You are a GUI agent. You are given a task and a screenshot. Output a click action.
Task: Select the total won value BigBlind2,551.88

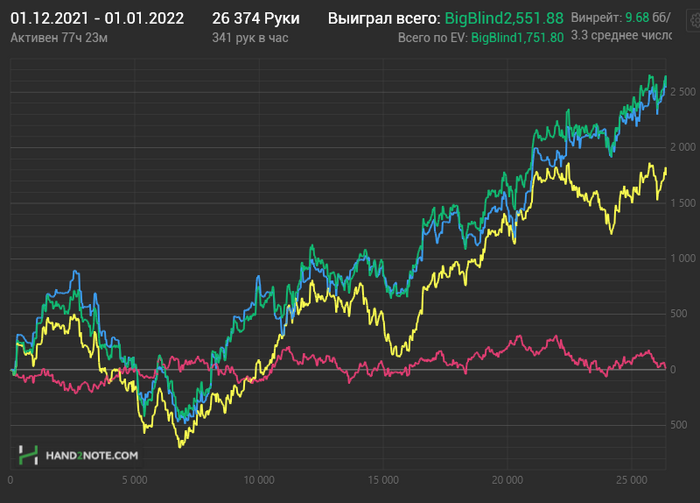[504, 18]
